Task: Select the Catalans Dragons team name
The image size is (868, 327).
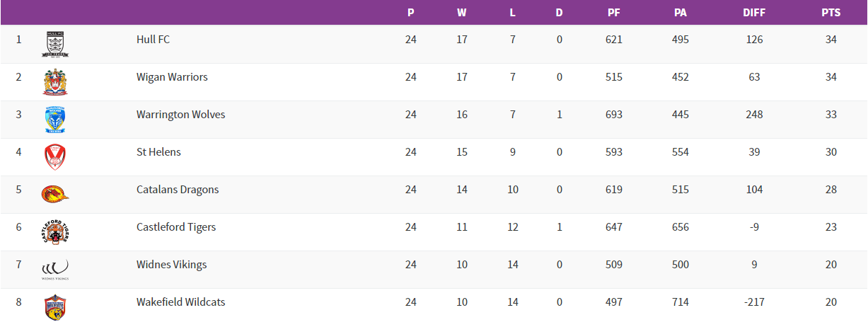Action: tap(178, 190)
